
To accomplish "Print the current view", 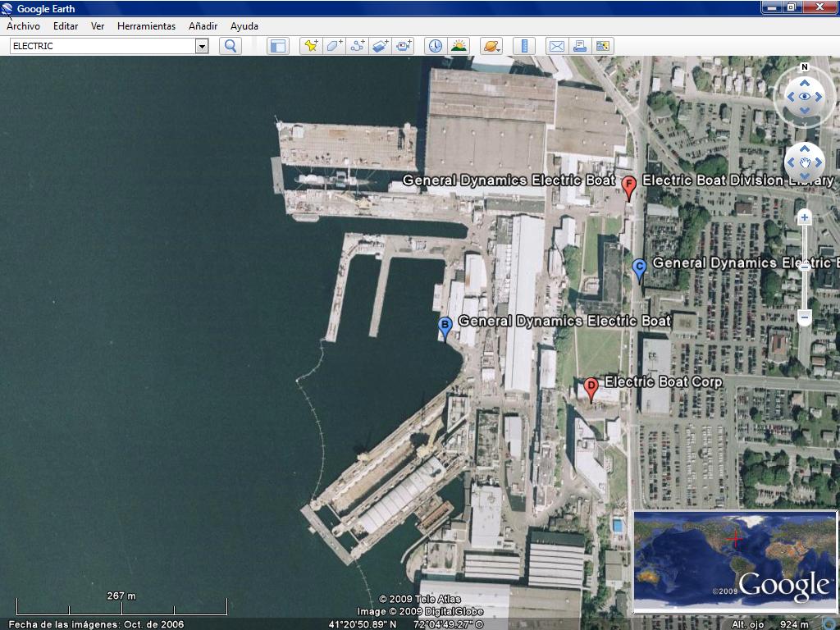I will [580, 46].
